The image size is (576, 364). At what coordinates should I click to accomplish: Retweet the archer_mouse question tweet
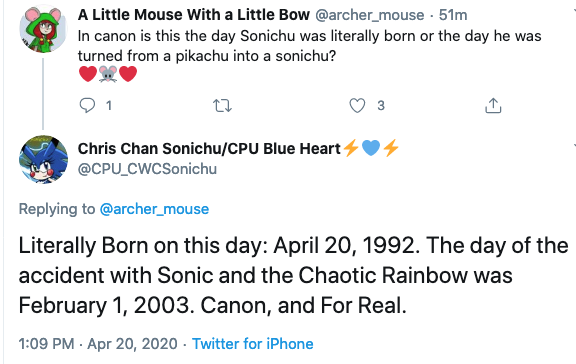(223, 106)
